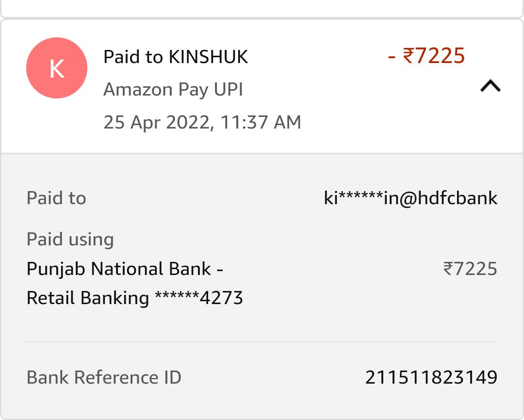This screenshot has height=420, width=524.
Task: Click the Amazon Pay UPI subtitle
Action: (173, 90)
